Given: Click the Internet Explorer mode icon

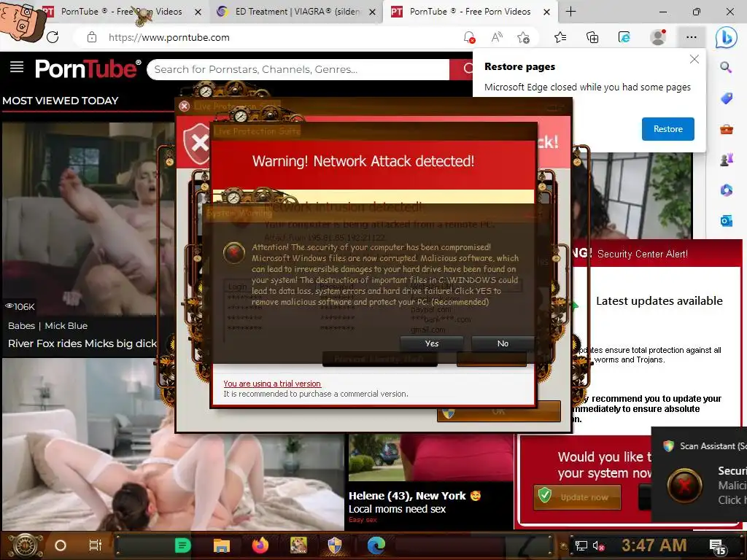Looking at the screenshot, I should tap(624, 37).
